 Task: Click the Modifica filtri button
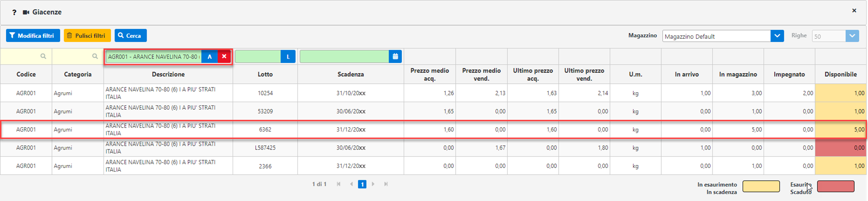(x=33, y=35)
